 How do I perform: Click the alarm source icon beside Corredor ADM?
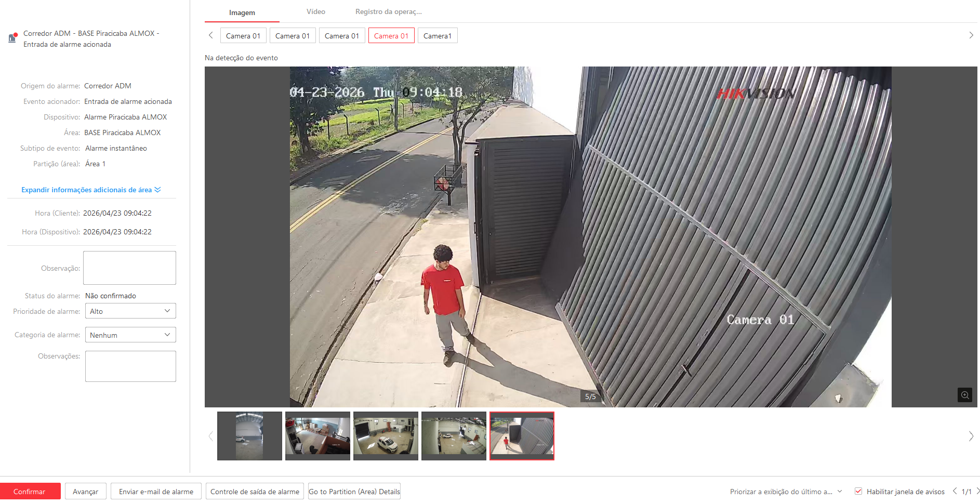point(13,37)
